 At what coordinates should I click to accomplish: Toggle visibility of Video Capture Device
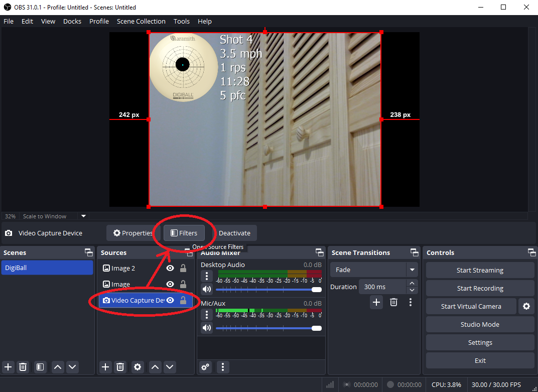pos(170,300)
